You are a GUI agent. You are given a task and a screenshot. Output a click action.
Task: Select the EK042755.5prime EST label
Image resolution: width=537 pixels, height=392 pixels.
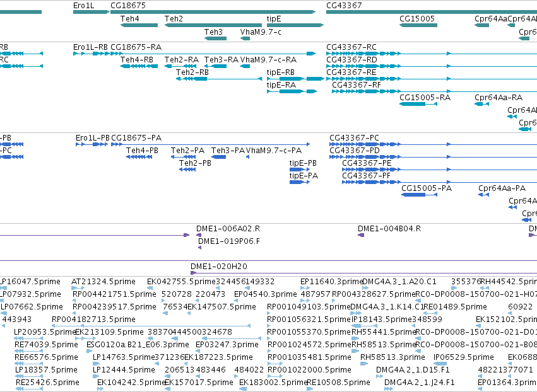point(182,282)
